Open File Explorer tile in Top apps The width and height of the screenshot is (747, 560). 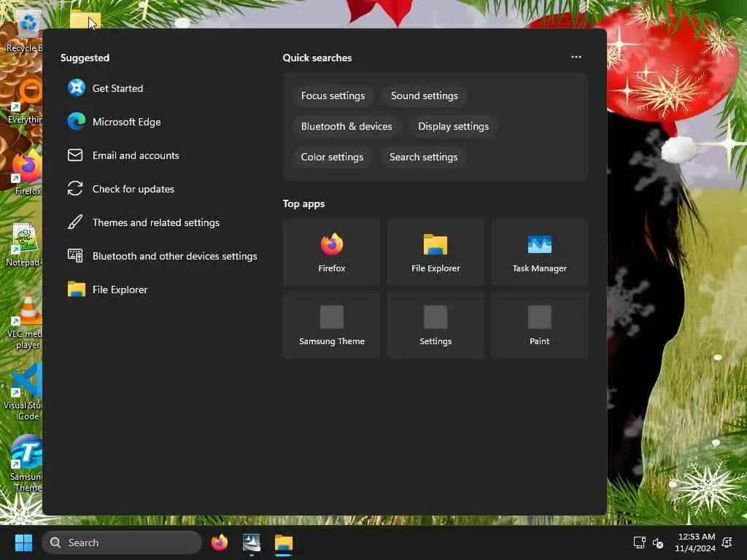click(x=436, y=252)
